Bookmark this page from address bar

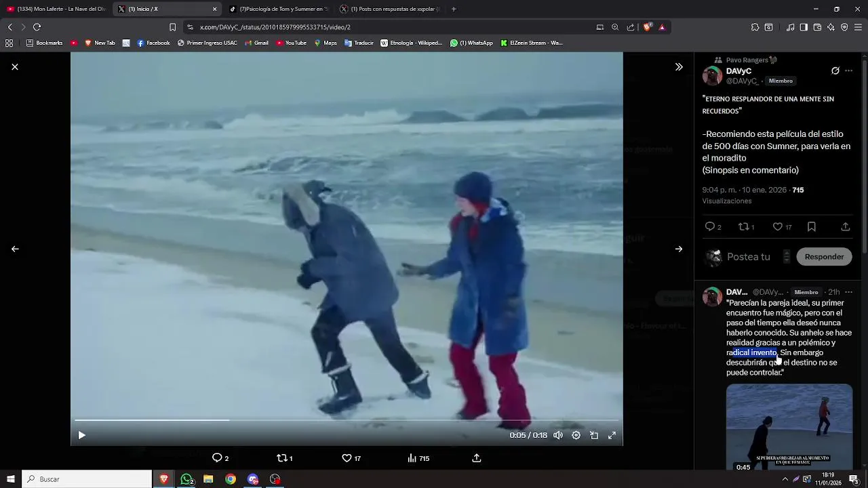[172, 27]
